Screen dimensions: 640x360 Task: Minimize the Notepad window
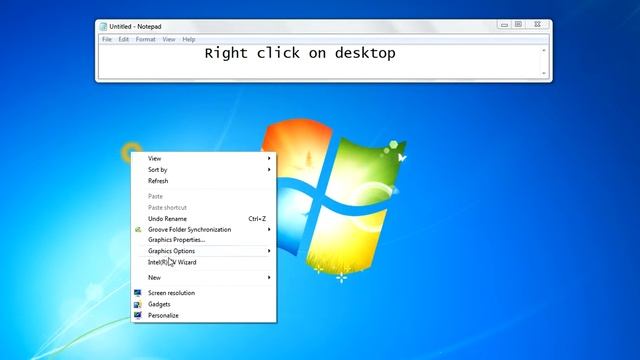tap(504, 24)
